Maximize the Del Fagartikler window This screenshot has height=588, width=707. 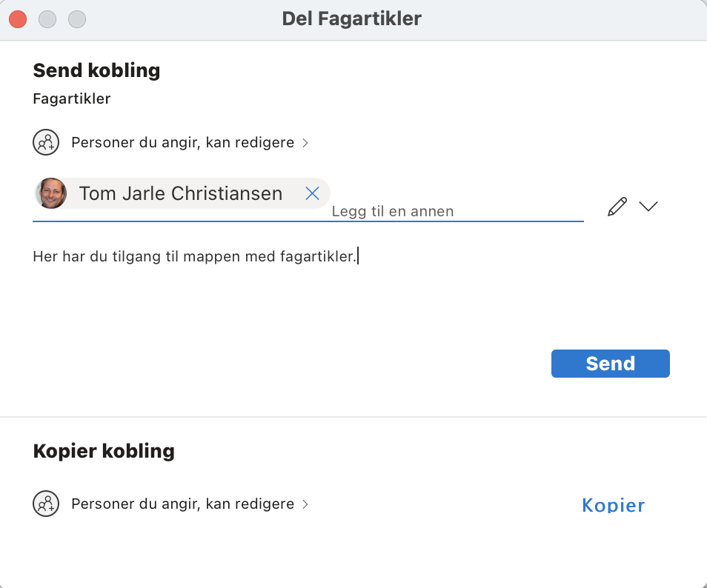[x=77, y=19]
